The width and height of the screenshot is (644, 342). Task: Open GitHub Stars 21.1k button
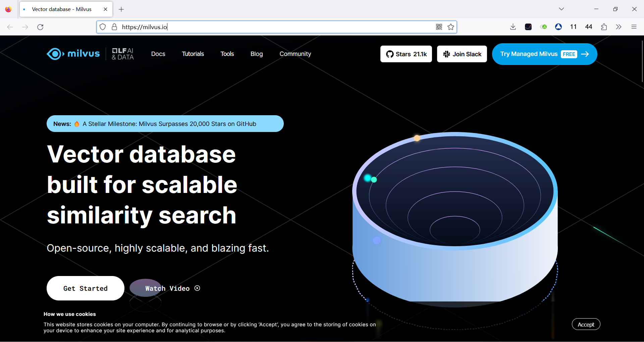tap(406, 54)
